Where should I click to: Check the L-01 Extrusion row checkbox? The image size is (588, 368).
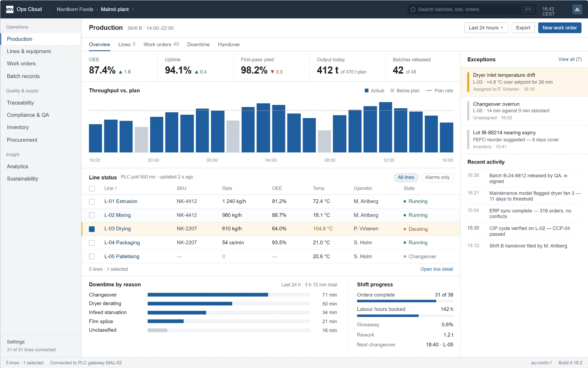click(x=92, y=201)
